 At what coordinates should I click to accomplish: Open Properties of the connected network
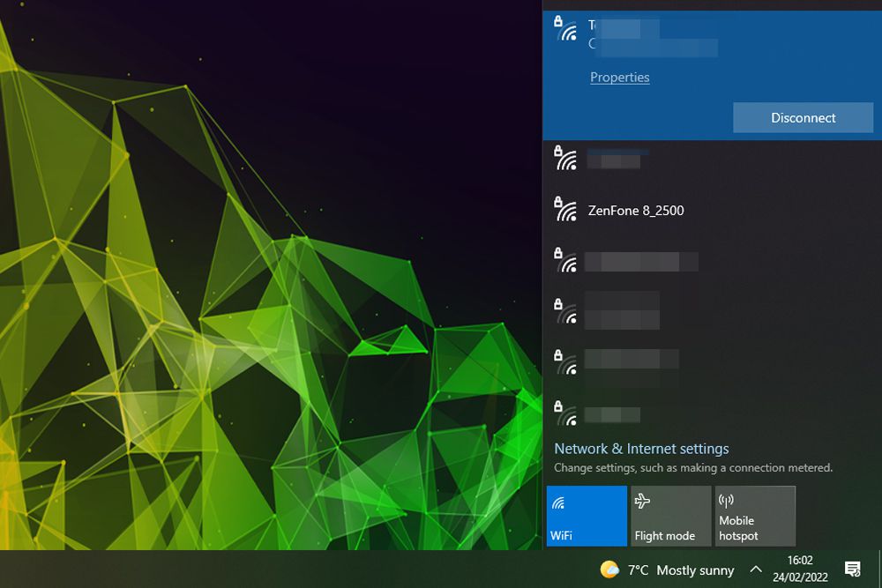point(619,78)
